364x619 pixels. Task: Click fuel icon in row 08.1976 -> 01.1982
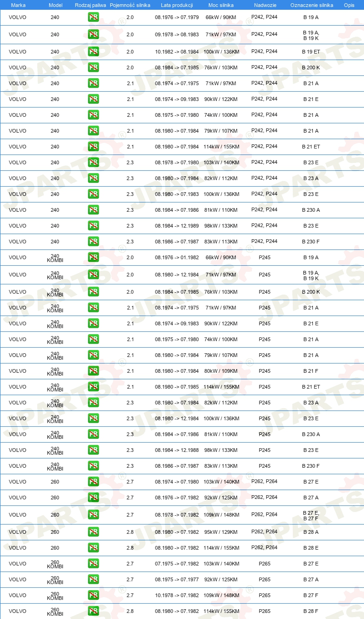point(94,257)
